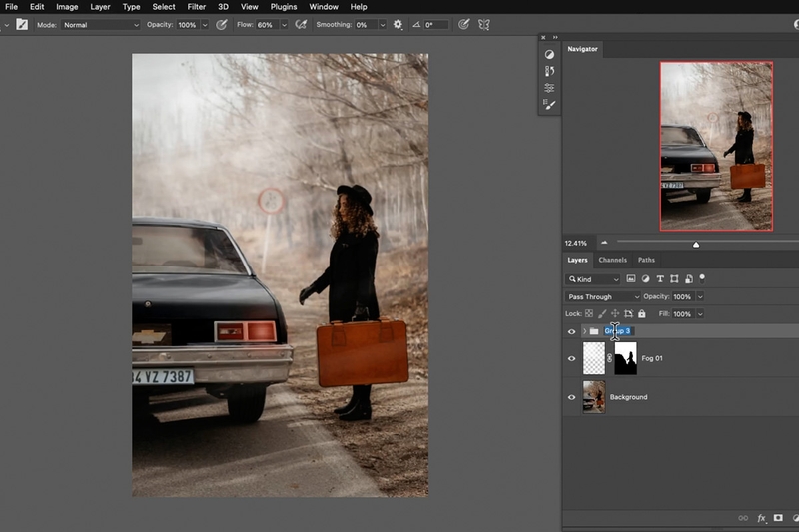The width and height of the screenshot is (799, 532).
Task: Filter layers by shape layers icon
Action: click(x=674, y=279)
